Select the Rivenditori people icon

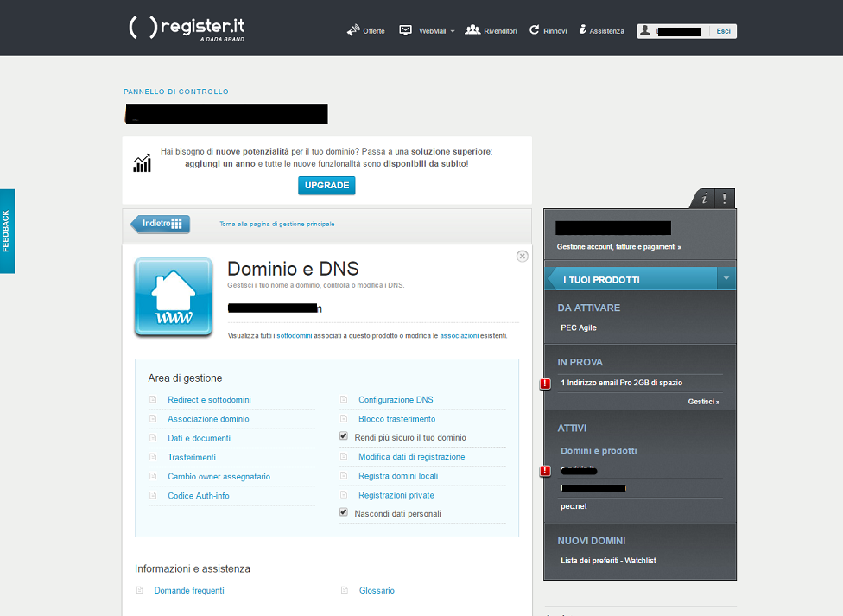point(472,29)
